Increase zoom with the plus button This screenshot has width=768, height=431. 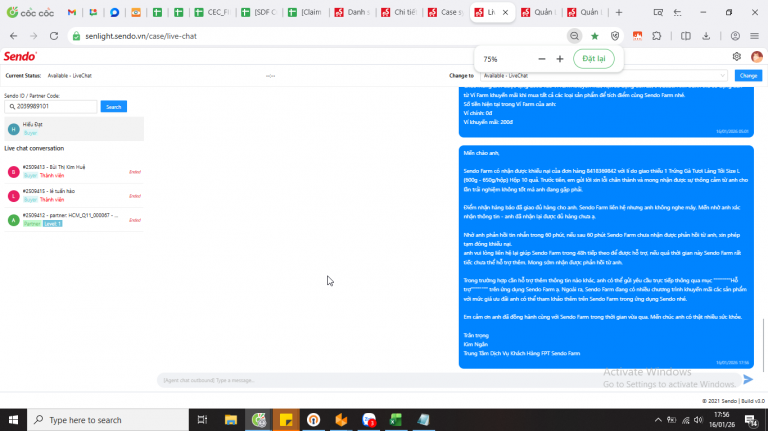pos(560,59)
